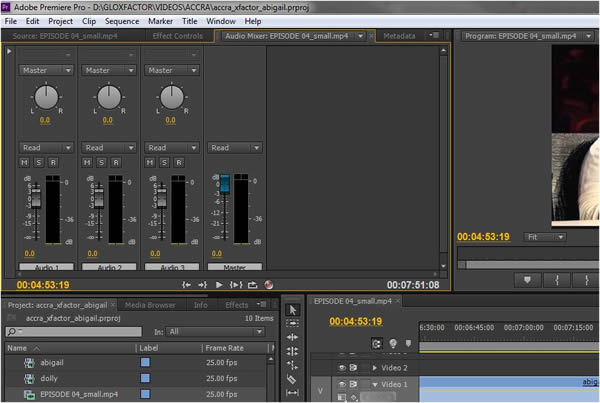This screenshot has width=600, height=403.
Task: Toggle the Loop playback button
Action: [x=253, y=285]
